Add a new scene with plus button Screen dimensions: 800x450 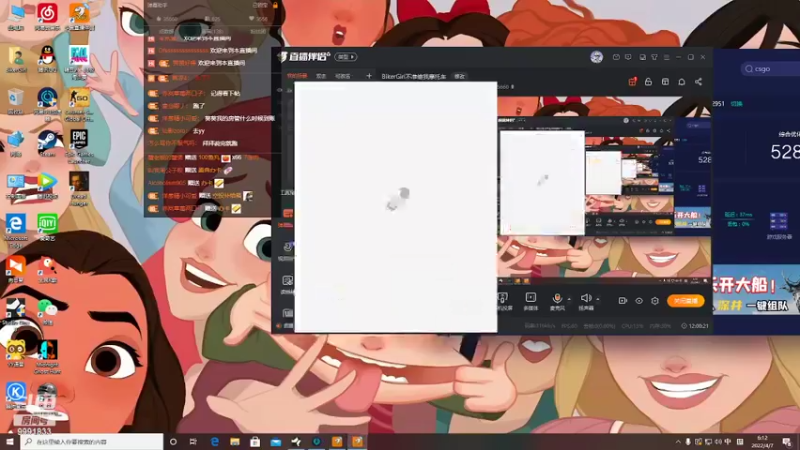tap(369, 76)
